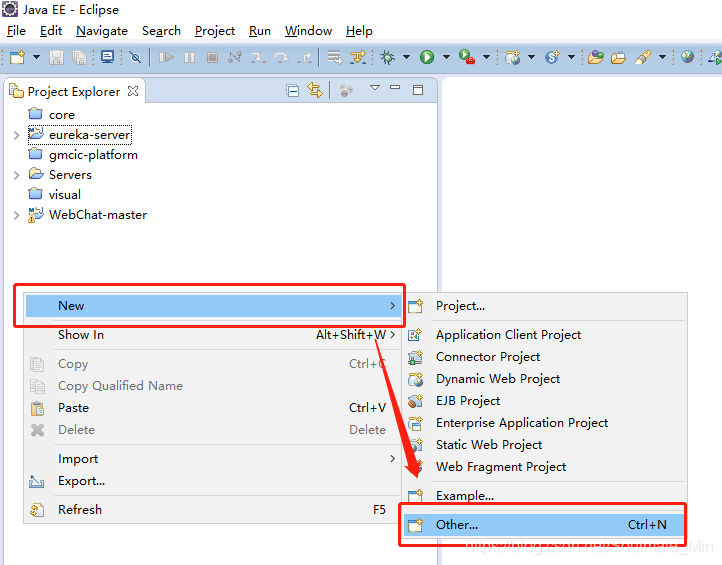This screenshot has height=565, width=722.
Task: Expand the WebChat-master project node
Action: click(17, 215)
